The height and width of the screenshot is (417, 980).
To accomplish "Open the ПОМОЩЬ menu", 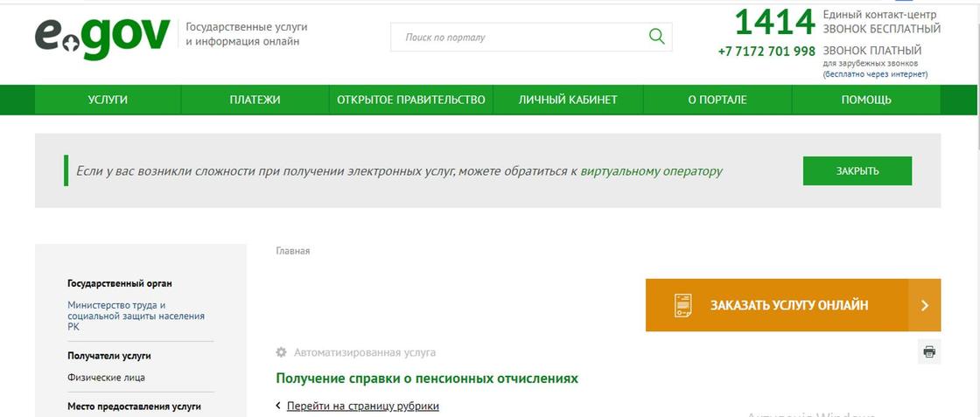I will 865,100.
